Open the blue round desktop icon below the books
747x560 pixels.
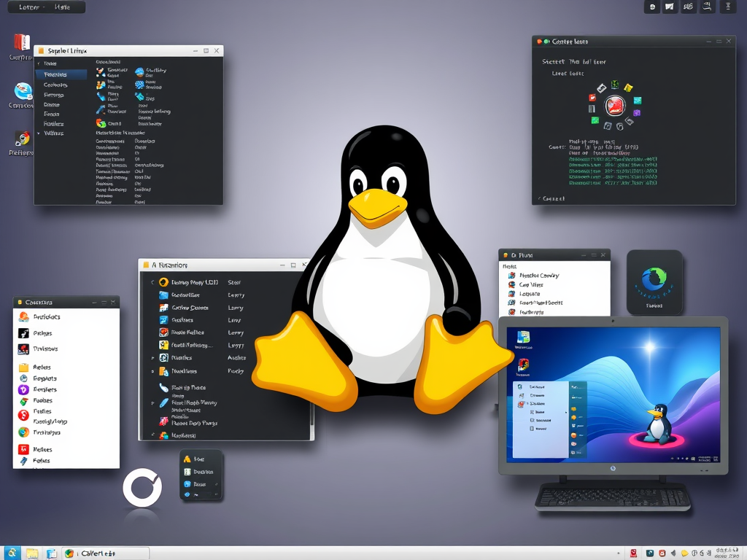point(23,91)
